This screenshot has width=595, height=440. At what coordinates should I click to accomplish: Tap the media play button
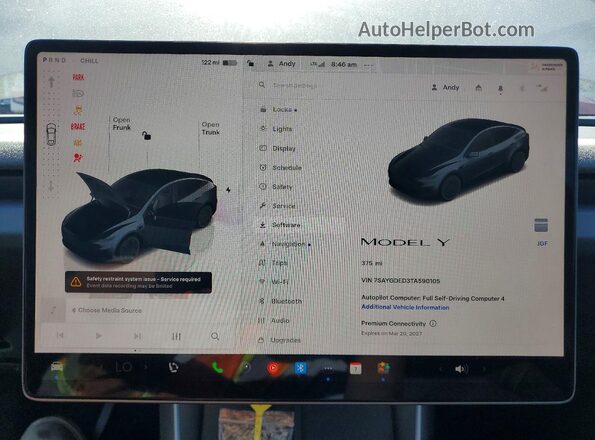click(x=98, y=336)
